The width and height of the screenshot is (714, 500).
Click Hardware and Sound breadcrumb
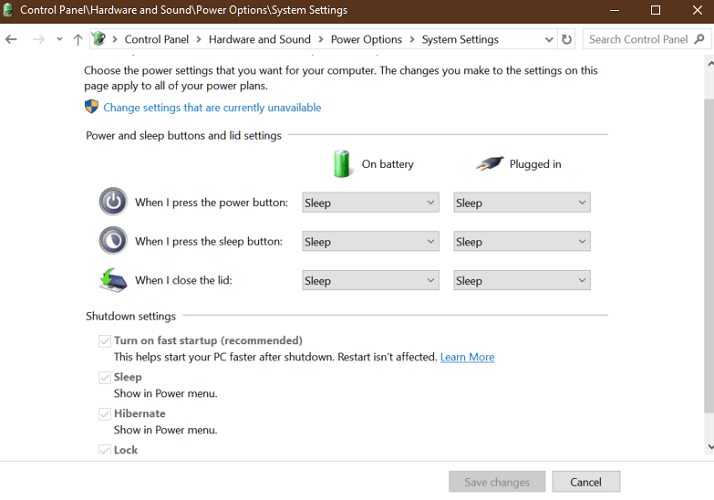tap(259, 39)
